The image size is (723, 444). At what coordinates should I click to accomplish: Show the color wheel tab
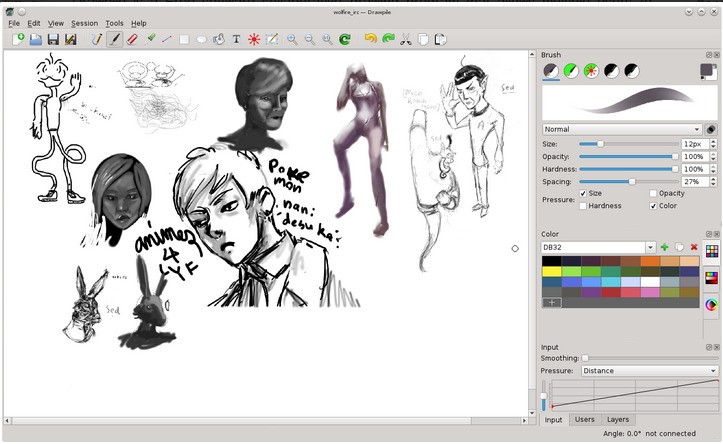(712, 305)
